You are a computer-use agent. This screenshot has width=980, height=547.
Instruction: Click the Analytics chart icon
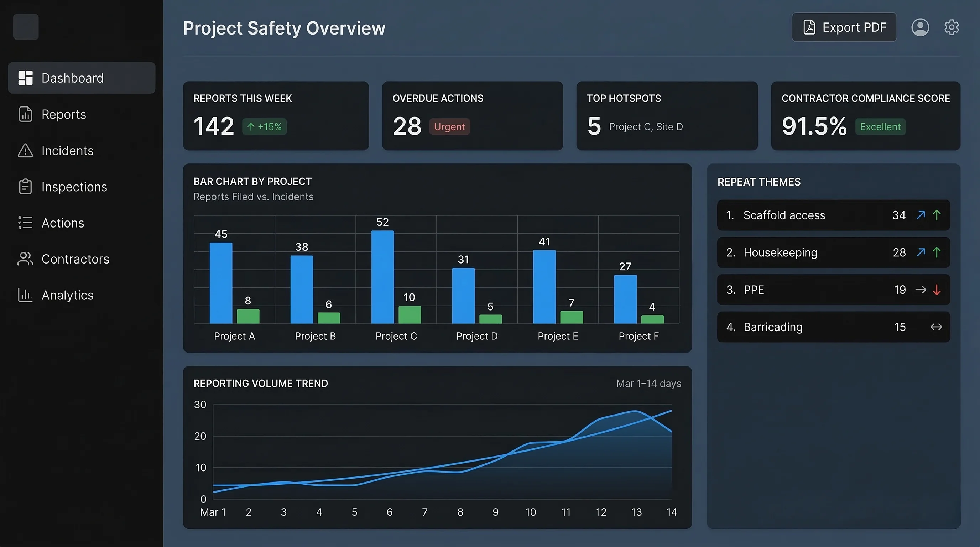(25, 295)
